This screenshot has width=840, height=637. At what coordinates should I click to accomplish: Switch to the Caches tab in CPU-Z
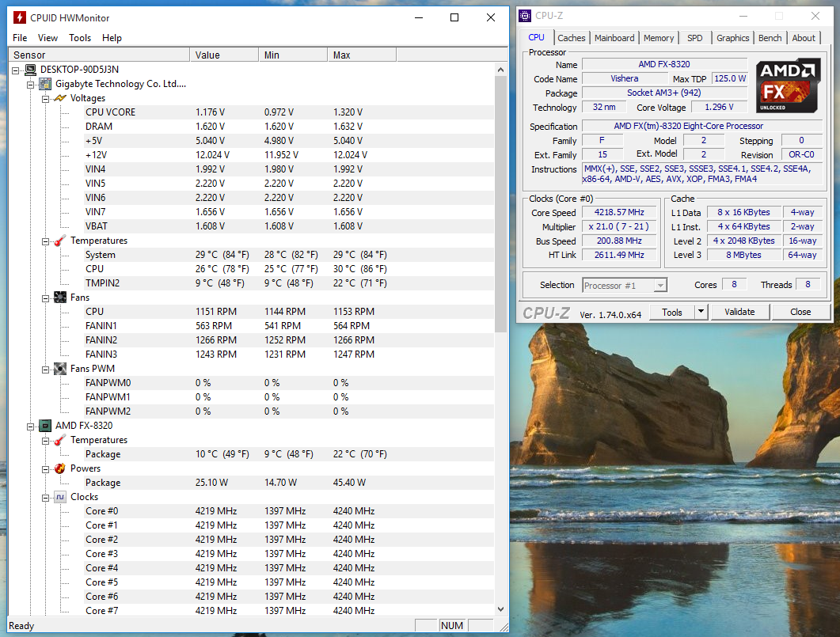point(571,38)
